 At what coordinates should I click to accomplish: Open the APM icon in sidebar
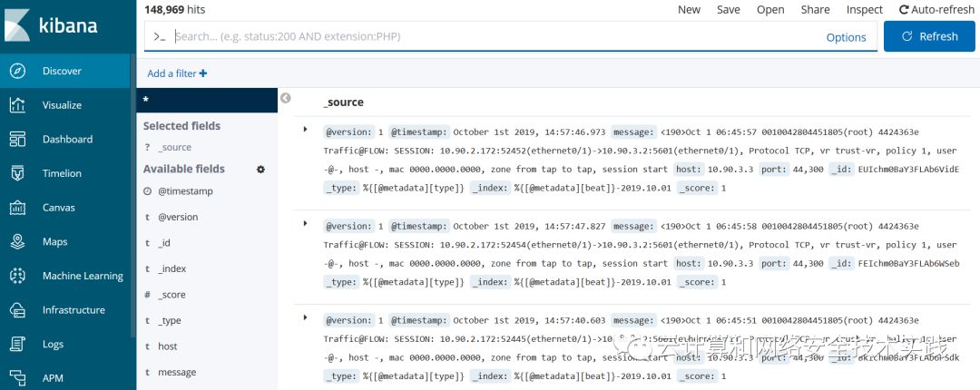coord(17,378)
